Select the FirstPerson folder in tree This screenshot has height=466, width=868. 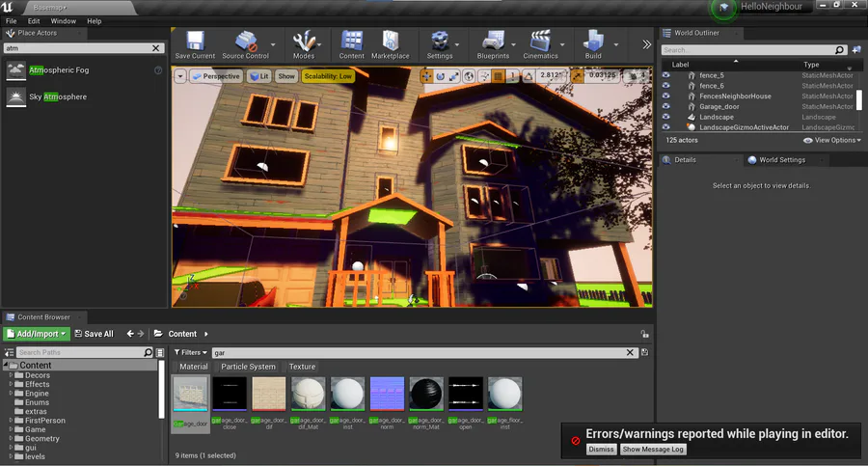pos(44,421)
